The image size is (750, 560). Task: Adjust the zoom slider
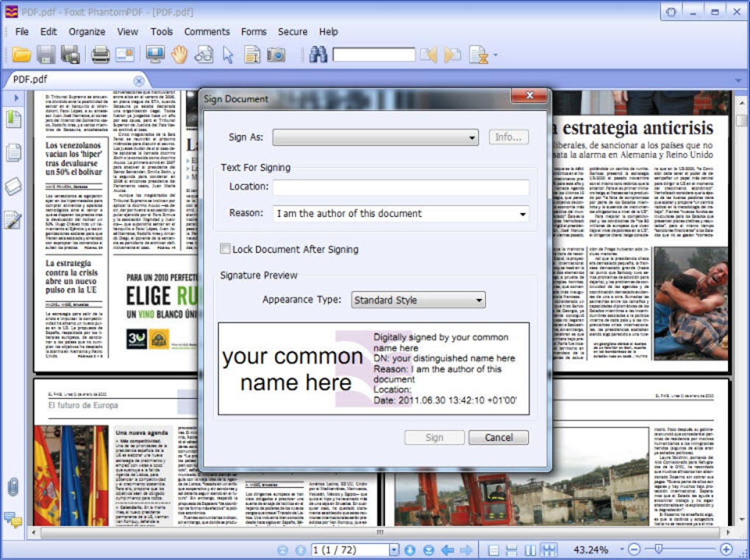coord(657,548)
